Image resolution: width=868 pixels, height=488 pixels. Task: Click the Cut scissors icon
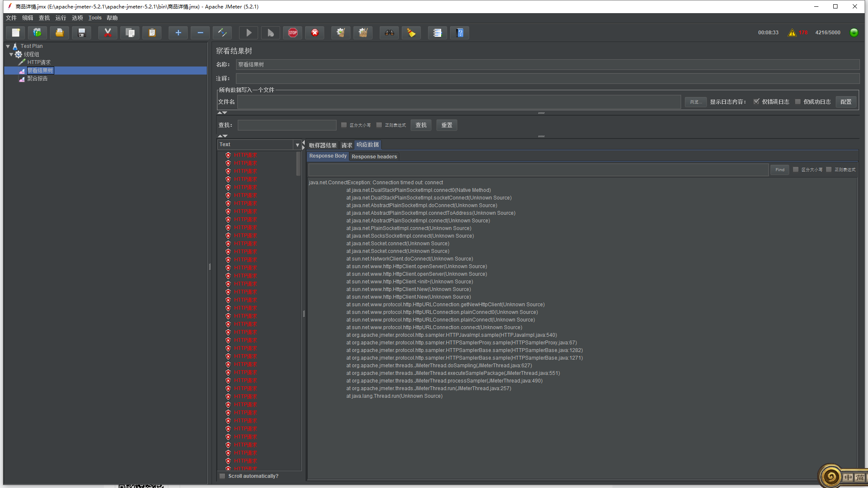108,33
